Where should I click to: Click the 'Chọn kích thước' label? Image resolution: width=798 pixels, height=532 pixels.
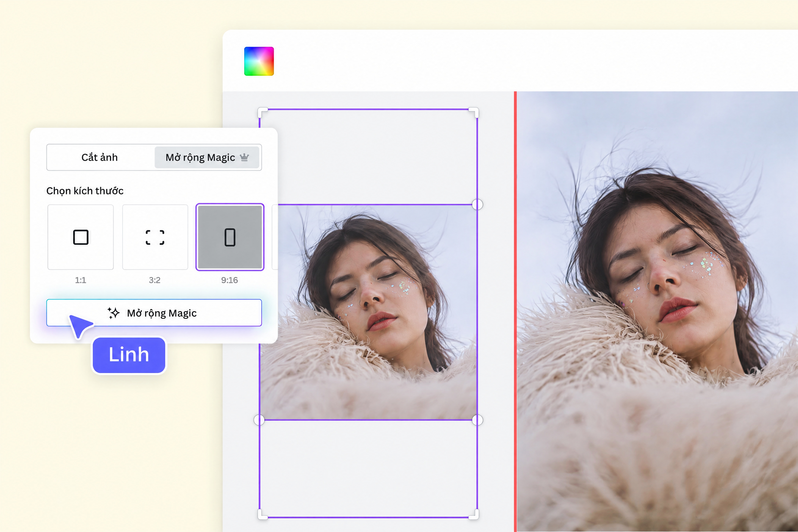click(85, 191)
